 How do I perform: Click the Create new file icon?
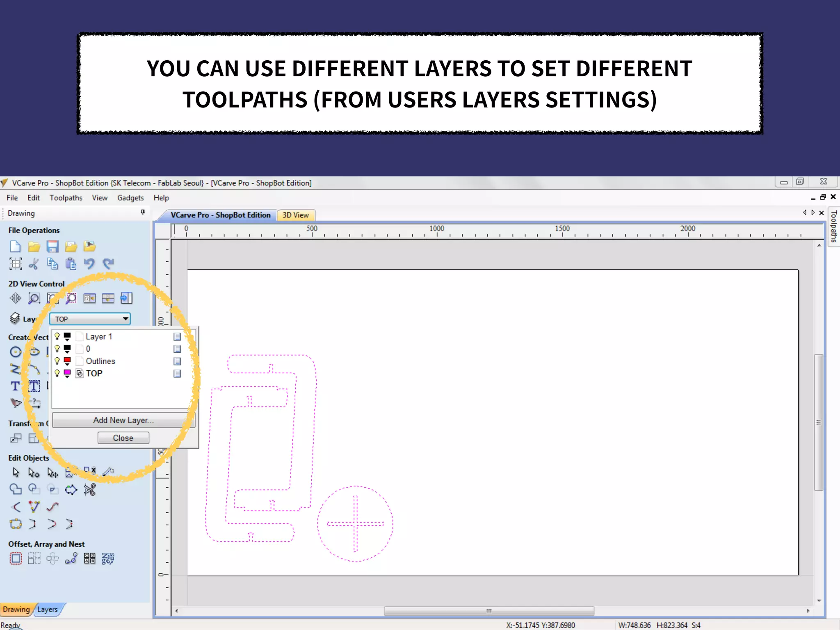(x=15, y=247)
